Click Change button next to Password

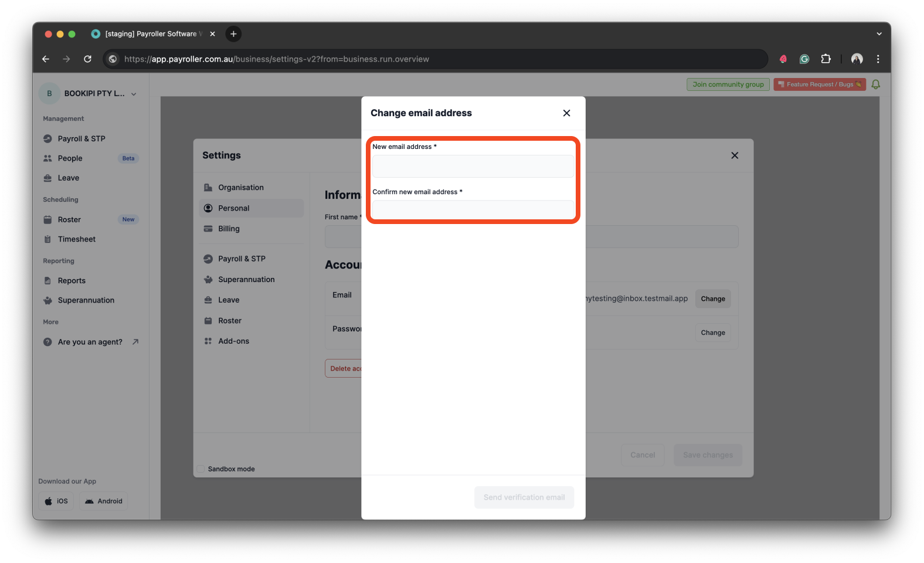click(x=713, y=333)
